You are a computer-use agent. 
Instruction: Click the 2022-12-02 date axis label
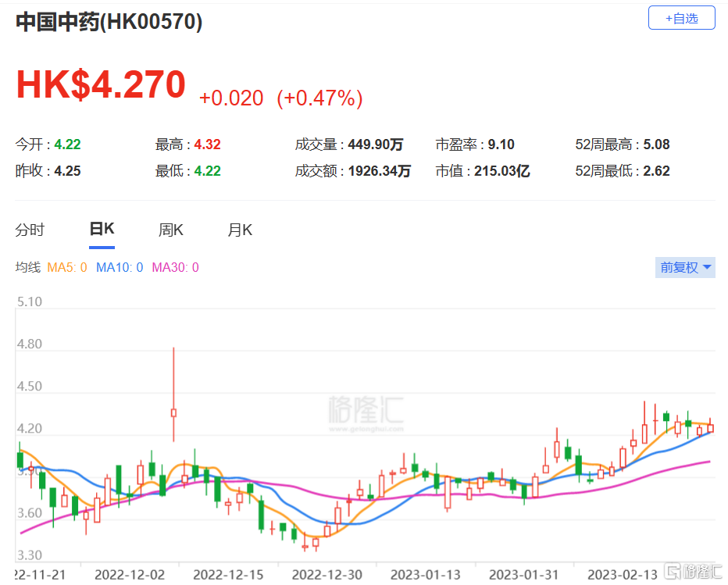(130, 575)
